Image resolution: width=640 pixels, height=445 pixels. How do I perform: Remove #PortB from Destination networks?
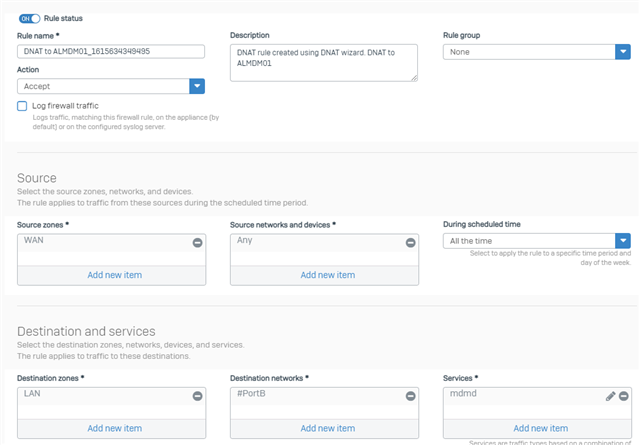tap(411, 396)
